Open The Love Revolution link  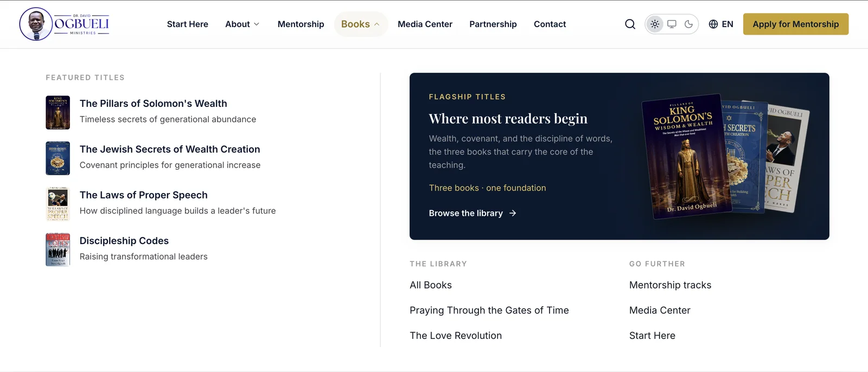pos(456,336)
